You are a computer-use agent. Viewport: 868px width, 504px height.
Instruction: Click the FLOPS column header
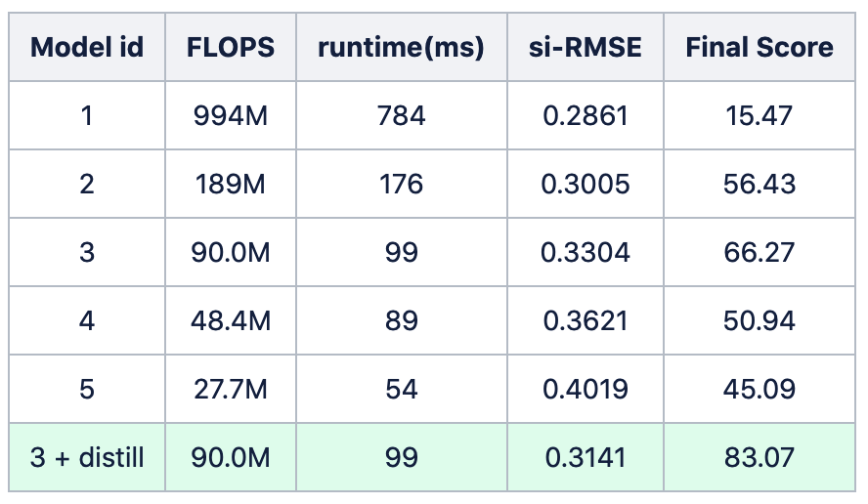click(x=231, y=47)
